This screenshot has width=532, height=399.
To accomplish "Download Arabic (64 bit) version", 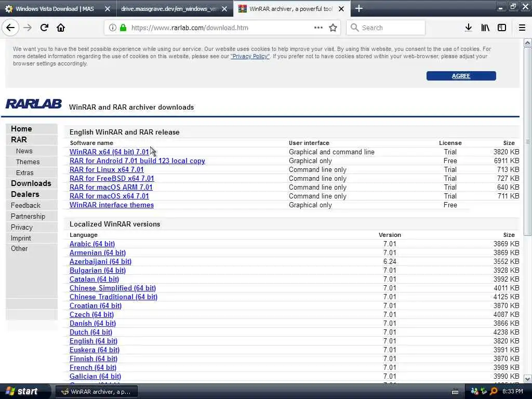I will coord(92,244).
